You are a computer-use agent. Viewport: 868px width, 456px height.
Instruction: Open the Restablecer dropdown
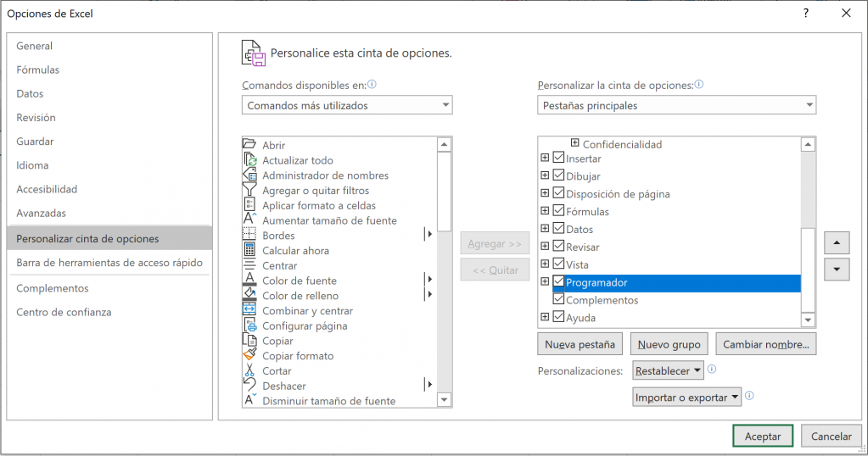tap(668, 370)
